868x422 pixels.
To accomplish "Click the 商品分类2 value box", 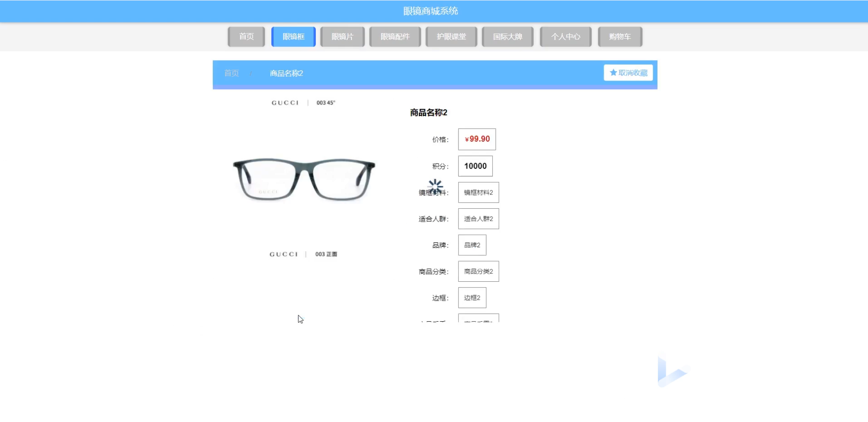I will coord(479,272).
